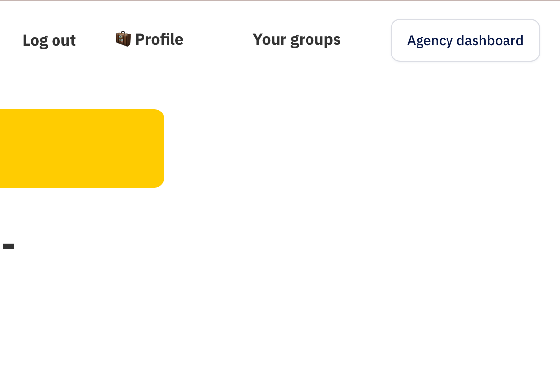The image size is (560, 392).
Task: Navigate to the Your groups section
Action: 297,39
